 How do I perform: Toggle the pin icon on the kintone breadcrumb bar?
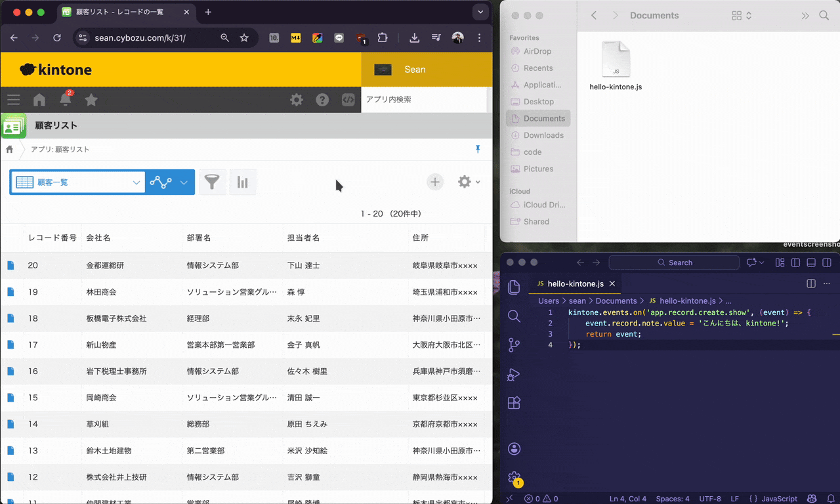coord(478,149)
